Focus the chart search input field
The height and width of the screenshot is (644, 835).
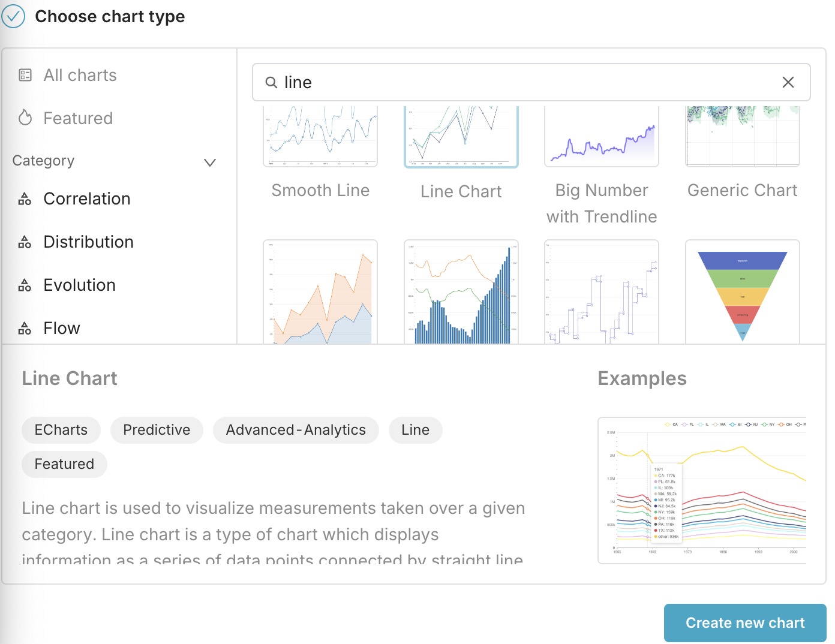click(528, 82)
